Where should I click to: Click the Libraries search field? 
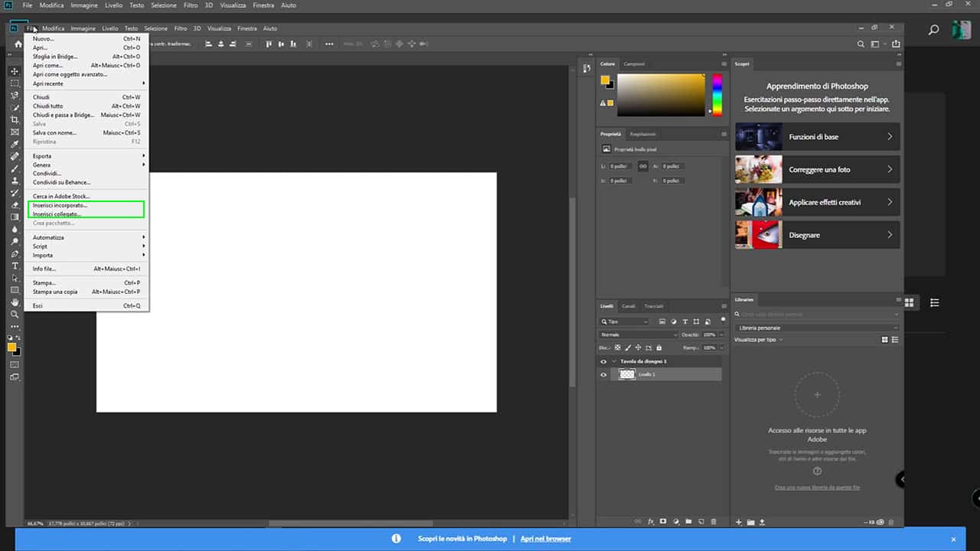(817, 315)
